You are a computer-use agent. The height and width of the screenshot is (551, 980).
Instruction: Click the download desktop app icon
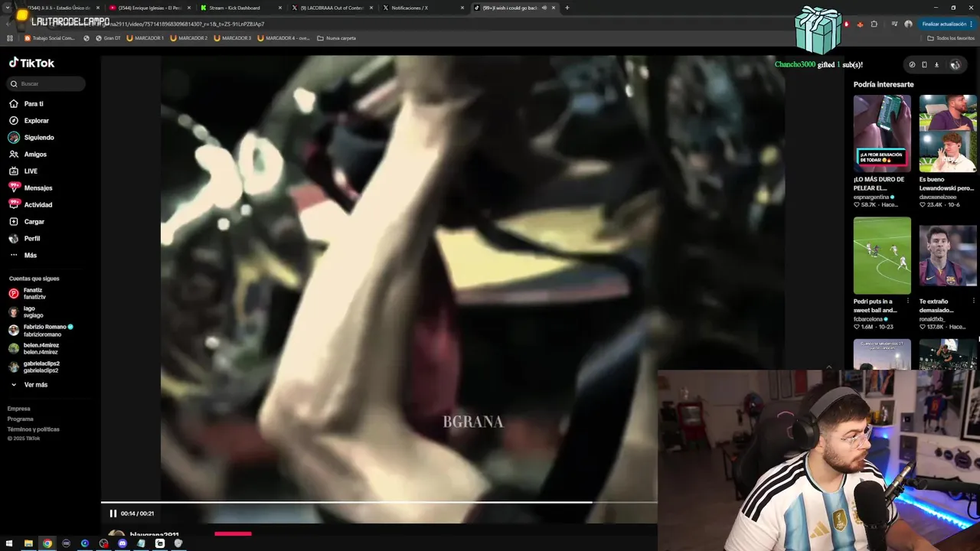(936, 65)
